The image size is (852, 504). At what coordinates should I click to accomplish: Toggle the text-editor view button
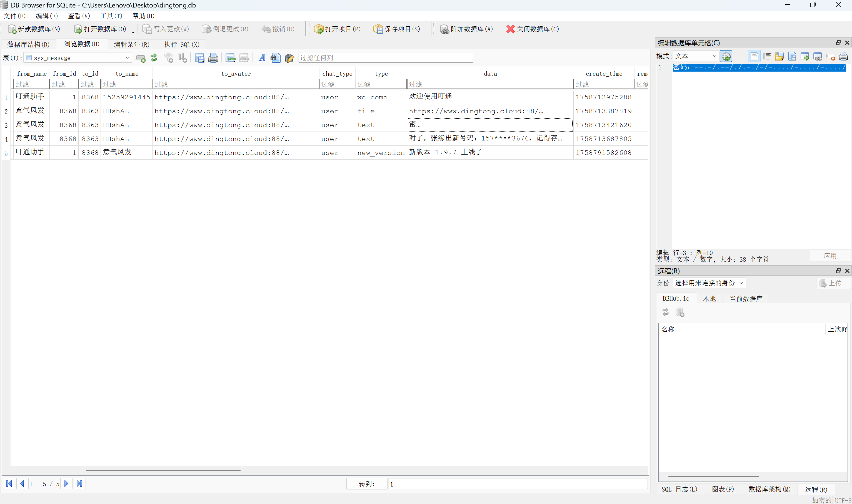tap(754, 56)
